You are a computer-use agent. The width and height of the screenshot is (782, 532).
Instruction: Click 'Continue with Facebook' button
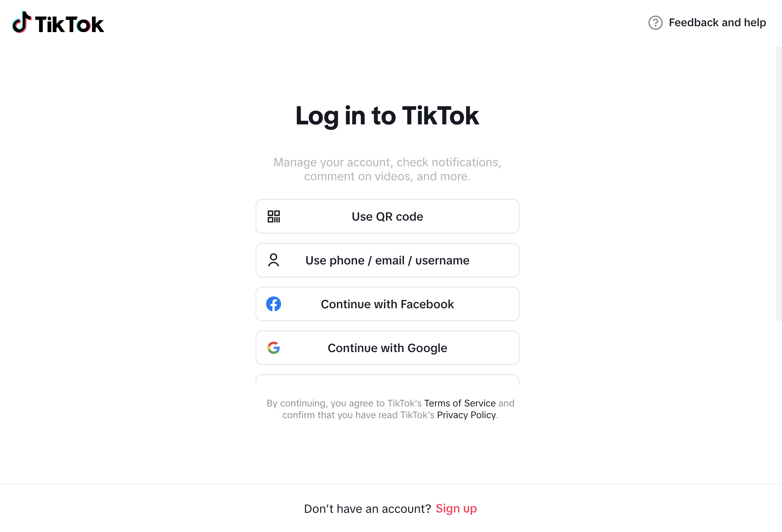(x=387, y=304)
